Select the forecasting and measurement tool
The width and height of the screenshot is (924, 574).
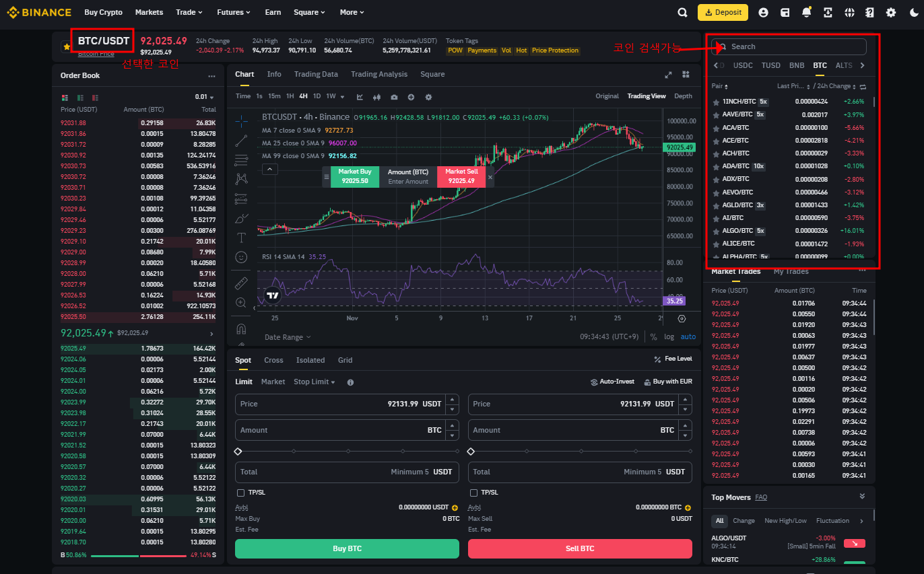pos(242,199)
